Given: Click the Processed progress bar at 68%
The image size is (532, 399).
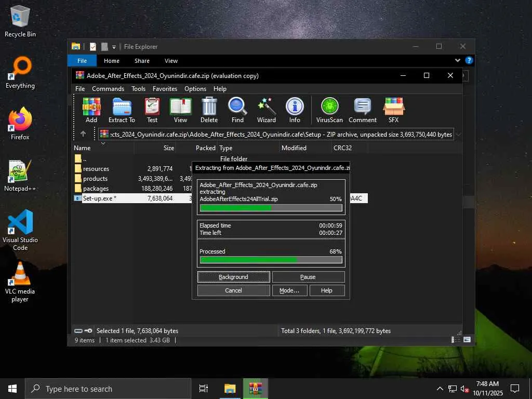Looking at the screenshot, I should 271,260.
